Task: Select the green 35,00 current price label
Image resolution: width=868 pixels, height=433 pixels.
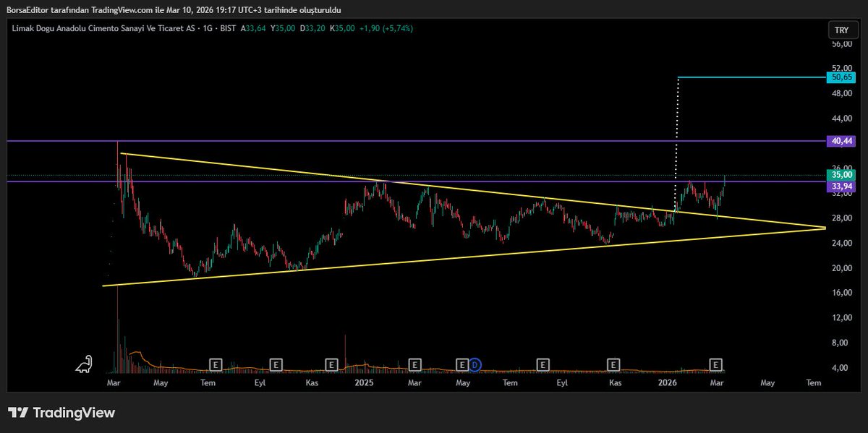Action: pyautogui.click(x=841, y=175)
